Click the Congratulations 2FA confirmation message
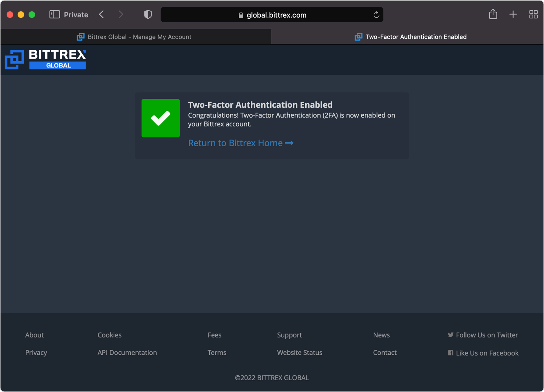 [x=291, y=120]
